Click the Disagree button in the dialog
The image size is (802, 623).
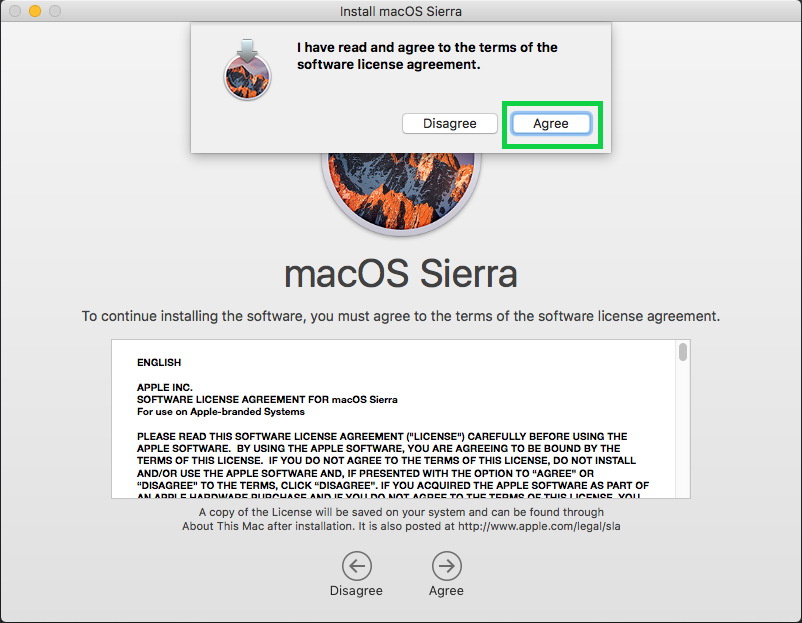click(449, 123)
